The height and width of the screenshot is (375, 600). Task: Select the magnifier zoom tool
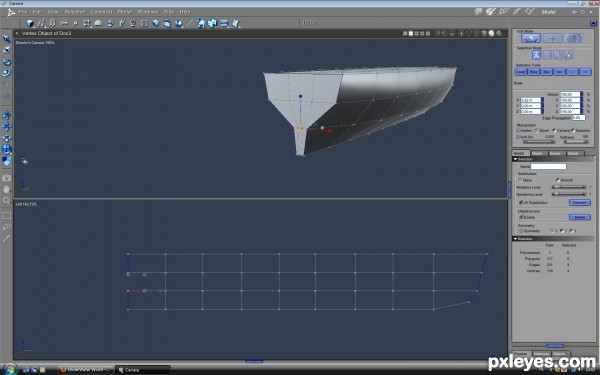pyautogui.click(x=7, y=200)
